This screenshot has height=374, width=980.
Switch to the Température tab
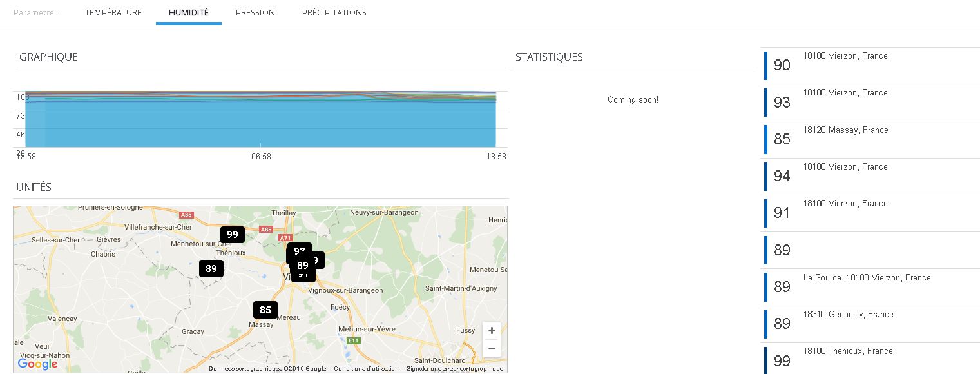(x=113, y=13)
